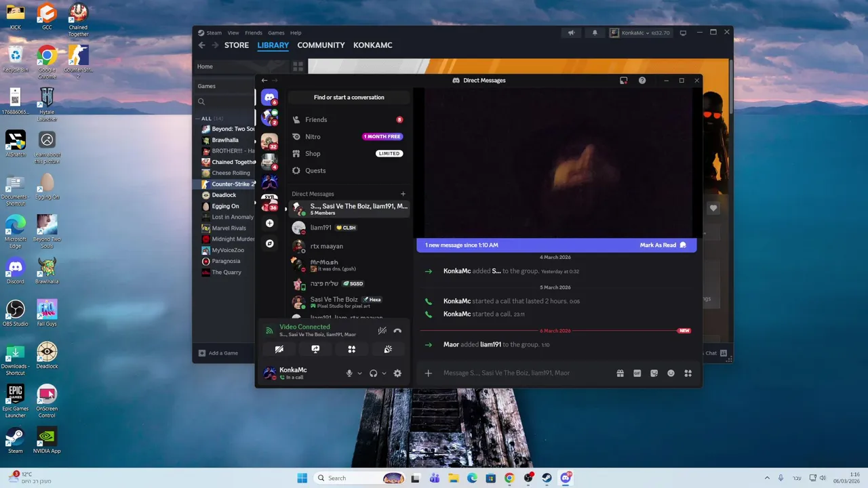This screenshot has width=868, height=488.
Task: Open headphone output options arrow
Action: pyautogui.click(x=384, y=373)
